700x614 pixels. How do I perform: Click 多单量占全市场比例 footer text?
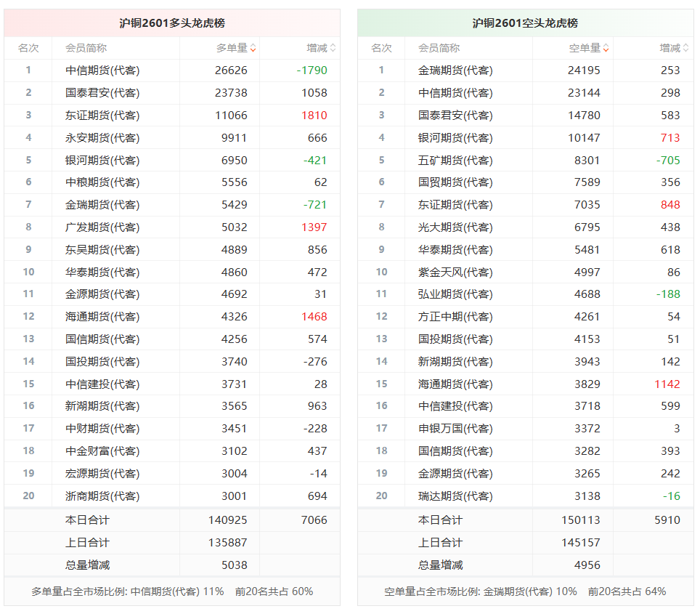pyautogui.click(x=172, y=591)
